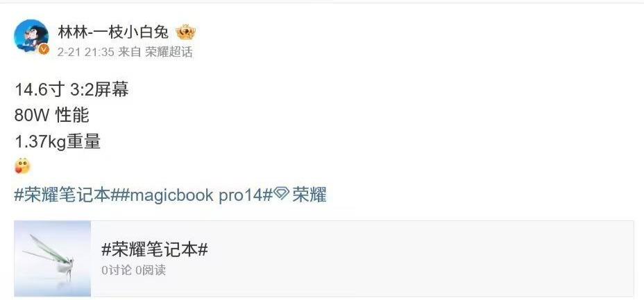Click the 来自 label beside timestamp
Image resolution: width=644 pixels, height=300 pixels.
pos(129,52)
